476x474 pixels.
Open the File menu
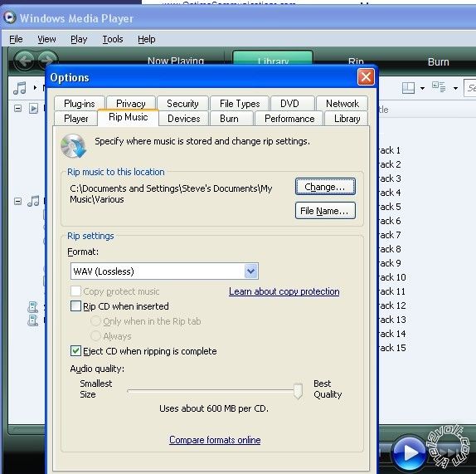(16, 39)
